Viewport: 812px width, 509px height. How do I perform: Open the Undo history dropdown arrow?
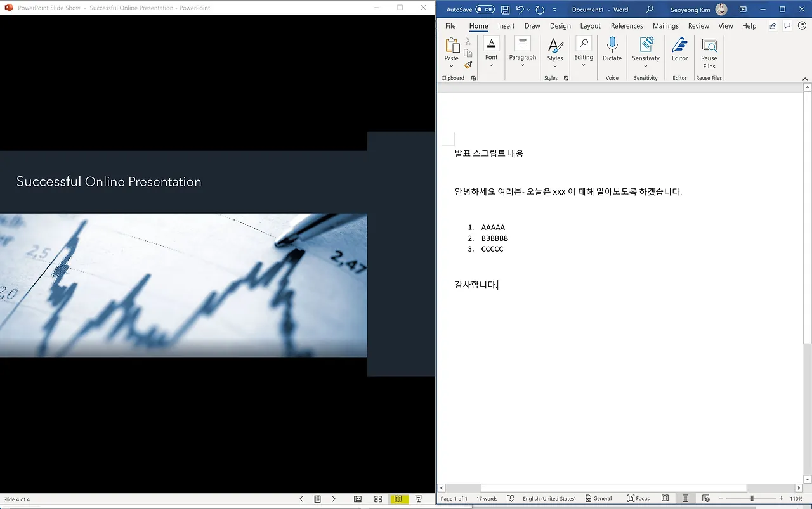click(x=528, y=10)
